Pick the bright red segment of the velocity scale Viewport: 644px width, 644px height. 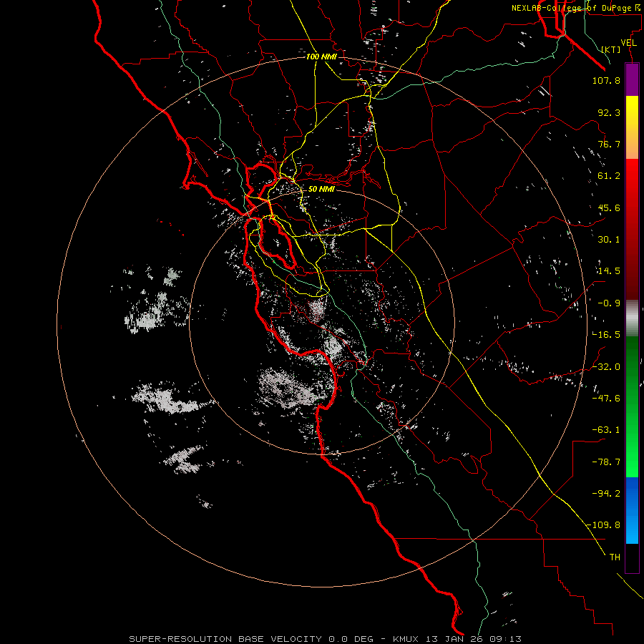point(632,181)
